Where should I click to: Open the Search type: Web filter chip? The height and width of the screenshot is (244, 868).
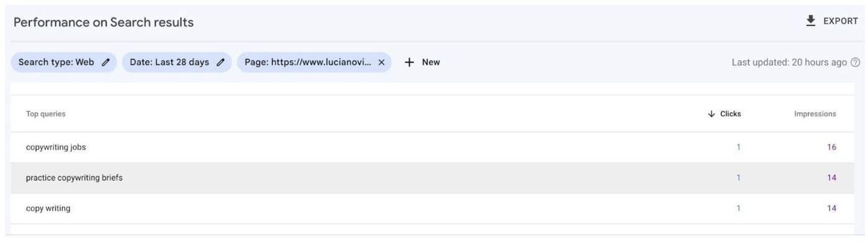coord(63,62)
